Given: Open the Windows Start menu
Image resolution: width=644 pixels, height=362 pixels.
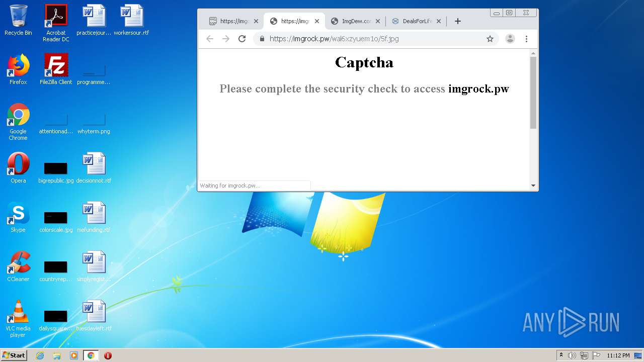Looking at the screenshot, I should click(x=14, y=355).
